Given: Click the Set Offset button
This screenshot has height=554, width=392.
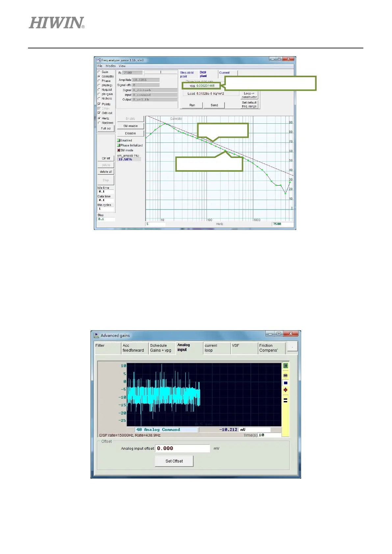Looking at the screenshot, I should (x=174, y=461).
